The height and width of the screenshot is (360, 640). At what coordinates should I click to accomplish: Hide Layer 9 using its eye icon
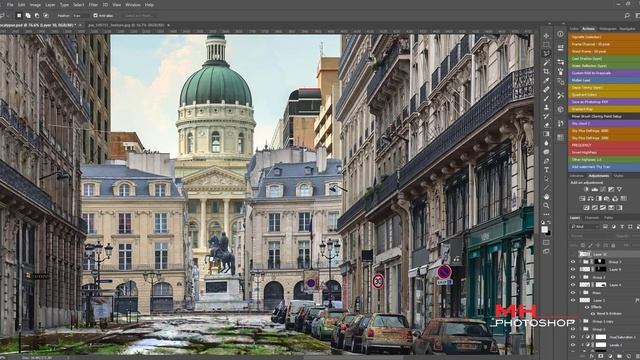(x=573, y=269)
